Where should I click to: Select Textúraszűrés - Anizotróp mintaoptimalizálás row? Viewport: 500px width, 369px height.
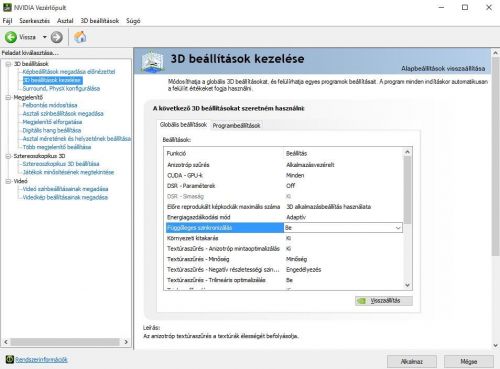[284, 249]
